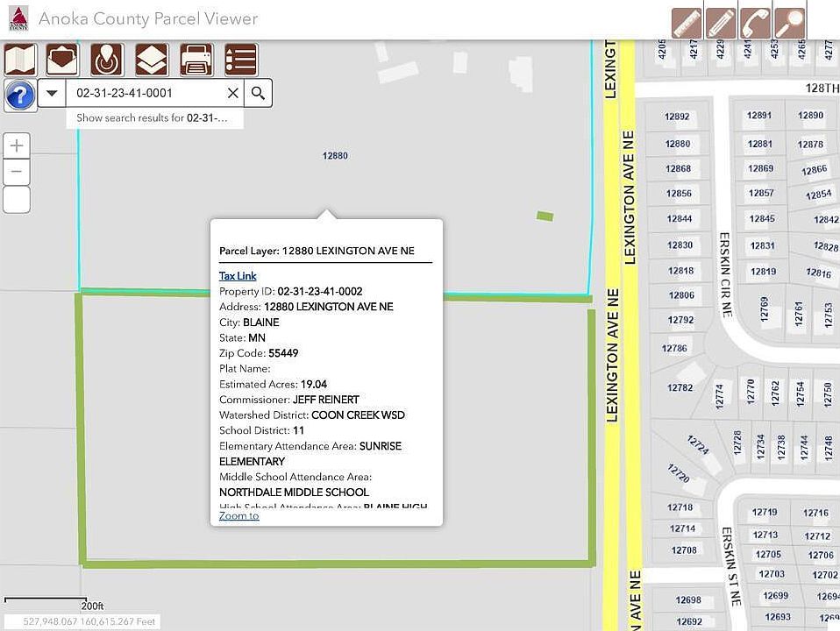Open the Print tool printer icon
Screen dimensions: 840x631
pyautogui.click(x=196, y=60)
